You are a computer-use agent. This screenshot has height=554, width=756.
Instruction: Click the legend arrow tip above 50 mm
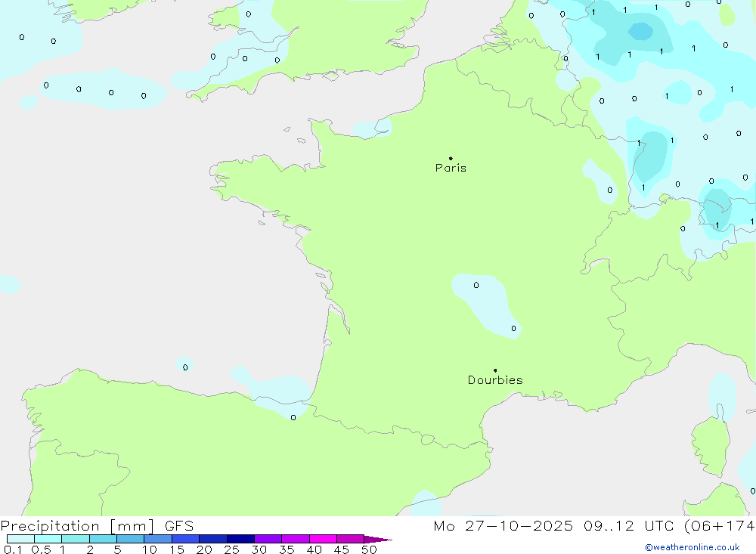[378, 540]
